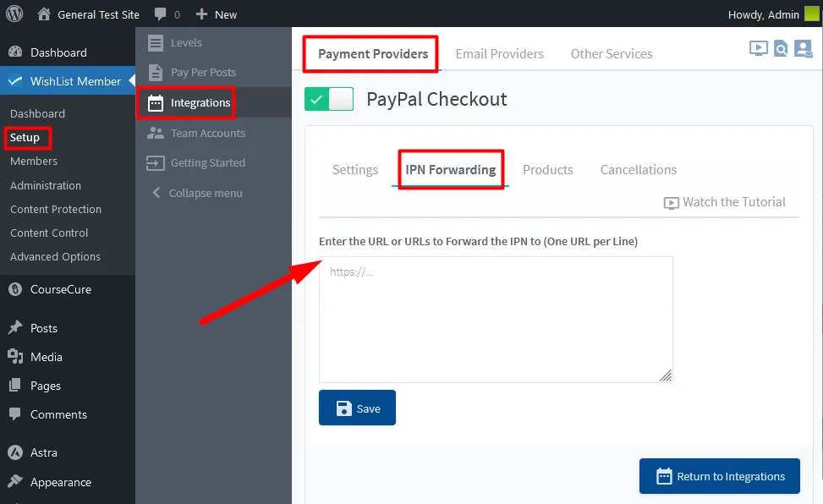The image size is (823, 504).
Task: Click the video tutorial icon at top right
Action: (759, 49)
